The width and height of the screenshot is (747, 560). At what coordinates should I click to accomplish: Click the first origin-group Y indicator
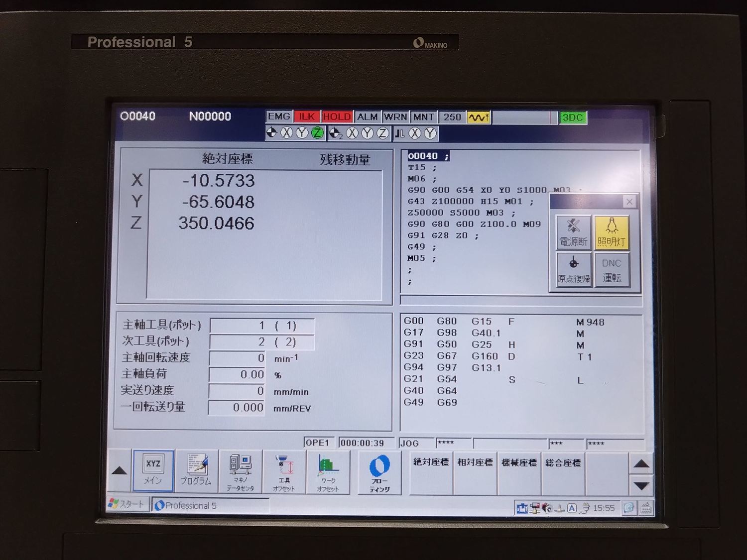click(x=302, y=132)
